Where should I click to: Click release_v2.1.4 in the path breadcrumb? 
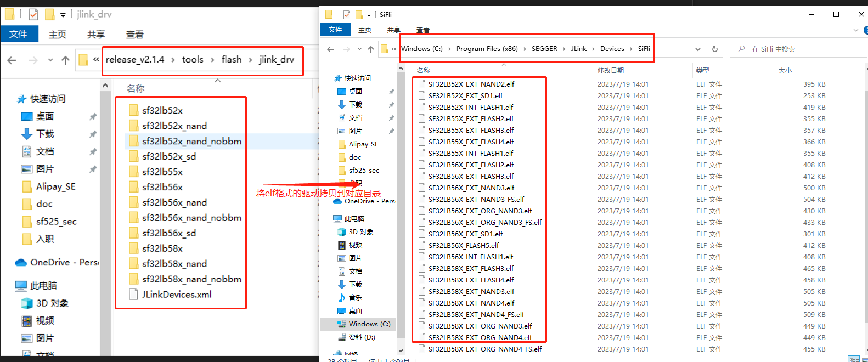point(134,60)
